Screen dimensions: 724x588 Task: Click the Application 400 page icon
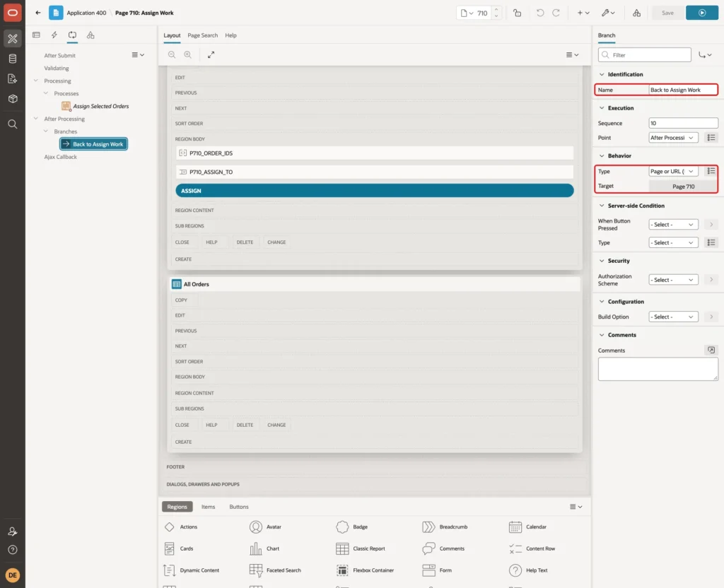[x=56, y=13]
